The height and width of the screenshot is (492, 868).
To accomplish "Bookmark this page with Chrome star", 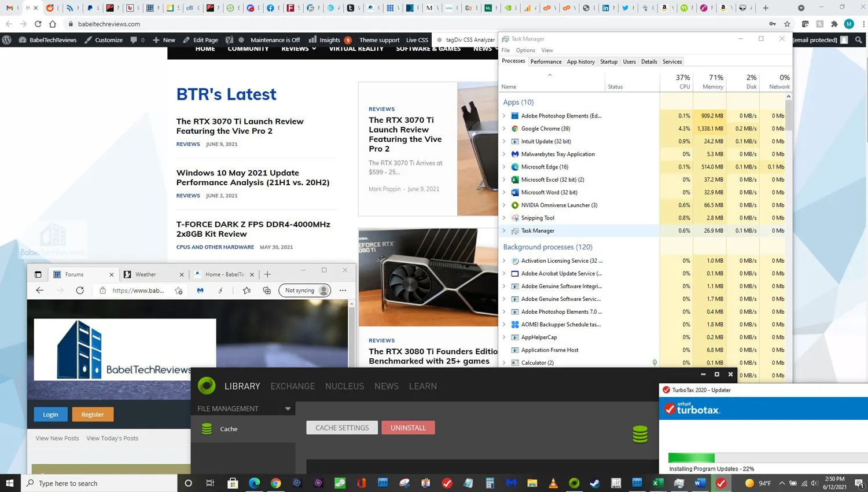I will (787, 24).
